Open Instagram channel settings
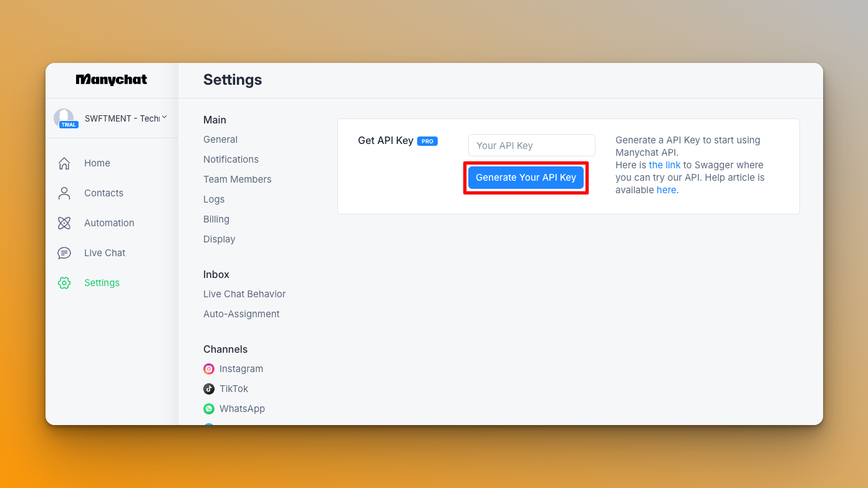Viewport: 868px width, 488px height. click(x=241, y=369)
